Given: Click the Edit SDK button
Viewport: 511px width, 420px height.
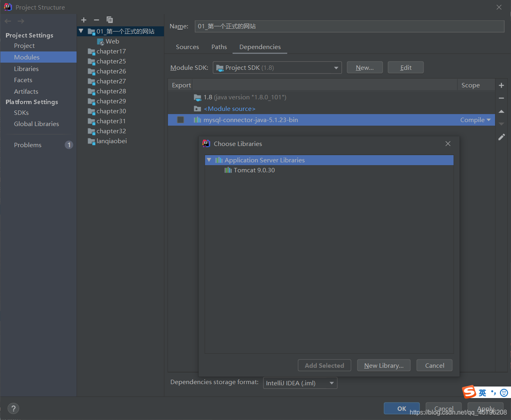Looking at the screenshot, I should tap(406, 68).
